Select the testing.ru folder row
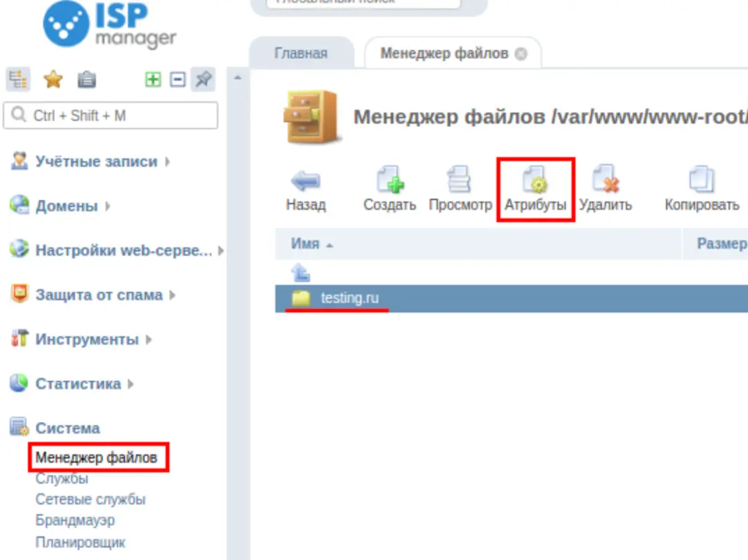 tap(512, 298)
